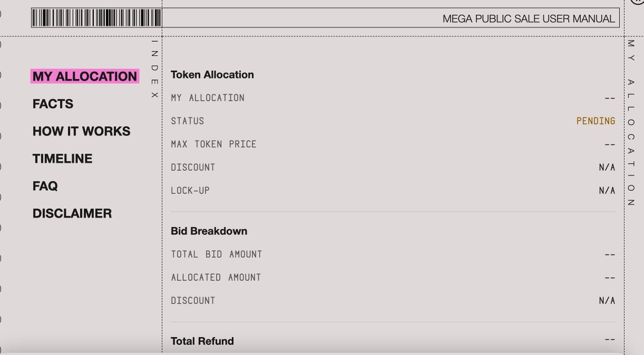Click the circular icon in the top-right corner
Image resolution: width=644 pixels, height=355 pixels.
click(x=638, y=2)
